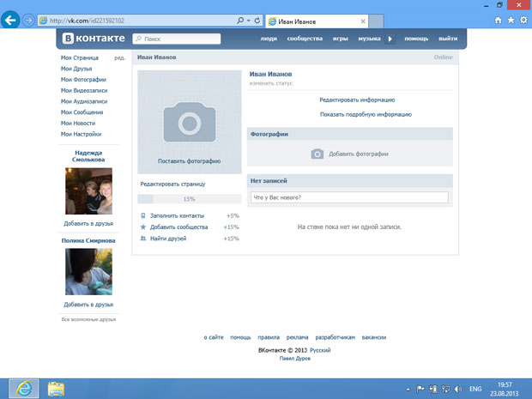Click the Нет записей wall header

[x=350, y=181]
